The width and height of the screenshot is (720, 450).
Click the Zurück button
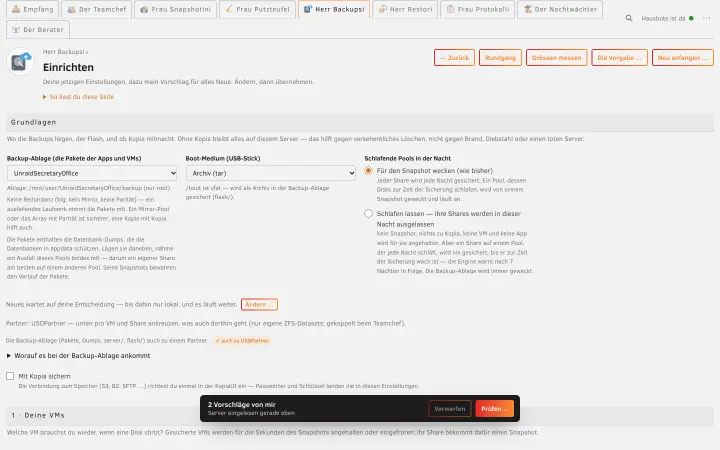tap(454, 58)
